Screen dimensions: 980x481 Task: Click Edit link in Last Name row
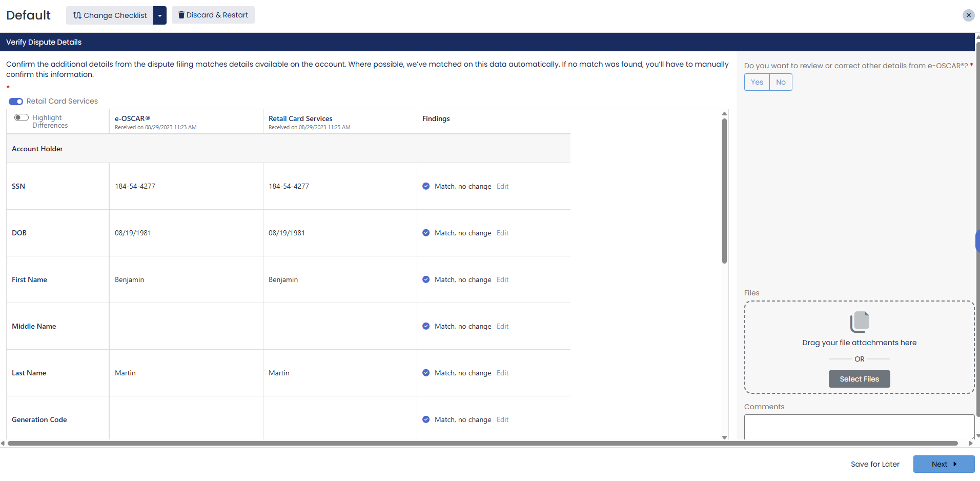[x=502, y=373]
